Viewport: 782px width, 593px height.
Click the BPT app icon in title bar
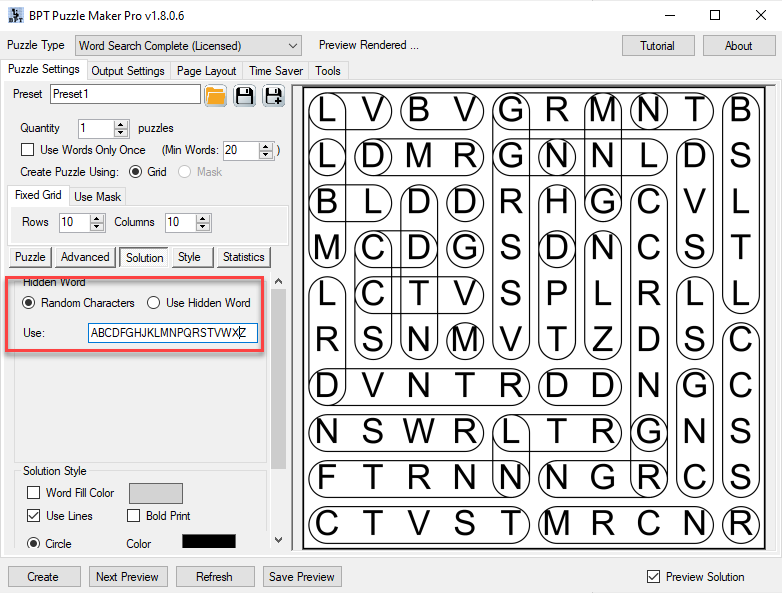click(x=14, y=15)
